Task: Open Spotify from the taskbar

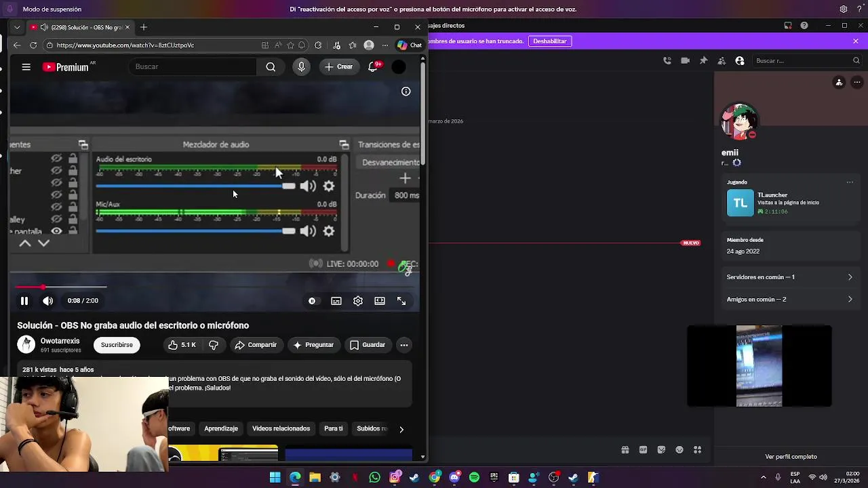Action: coord(474,478)
